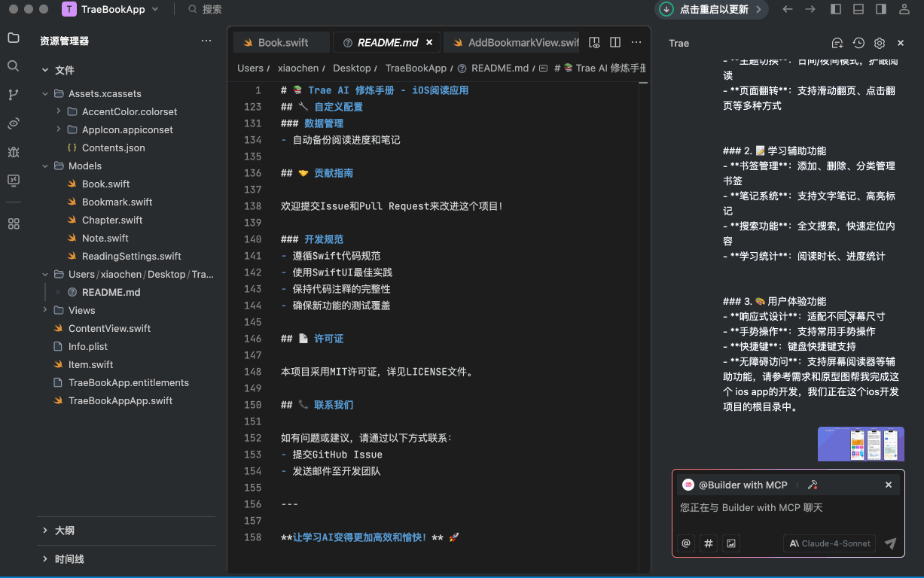Switch to the AddBookmarkView.swift tab
Image resolution: width=924 pixels, height=578 pixels.
(520, 42)
